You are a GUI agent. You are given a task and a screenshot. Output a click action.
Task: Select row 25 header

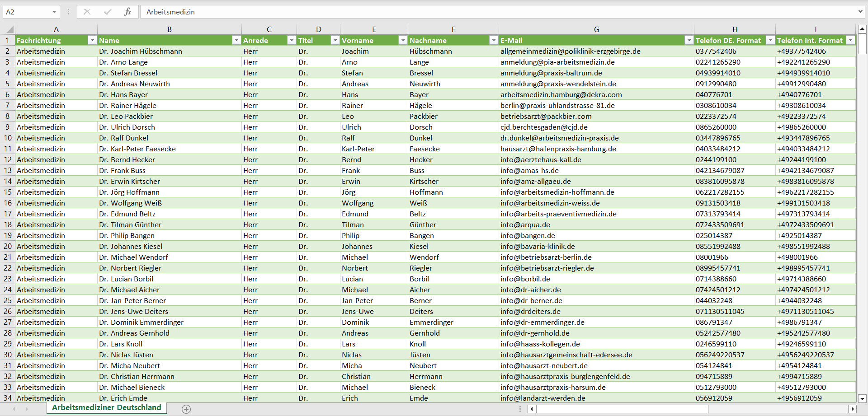8,300
